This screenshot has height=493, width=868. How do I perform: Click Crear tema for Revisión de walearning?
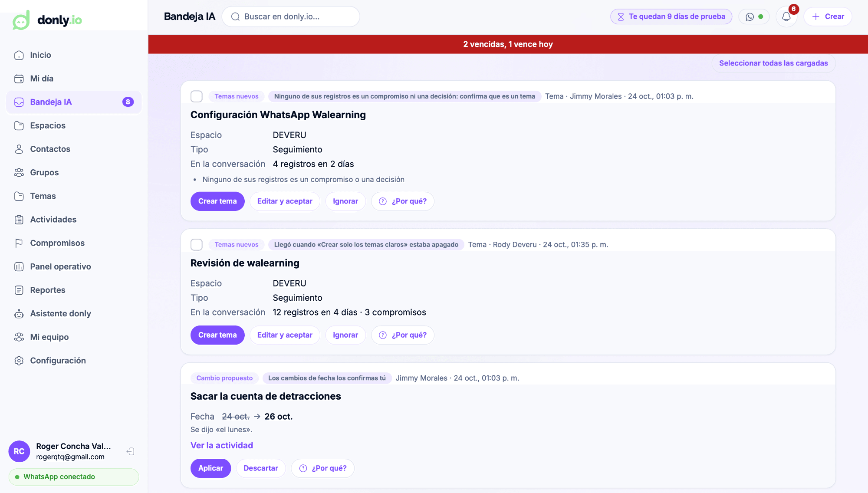(217, 335)
